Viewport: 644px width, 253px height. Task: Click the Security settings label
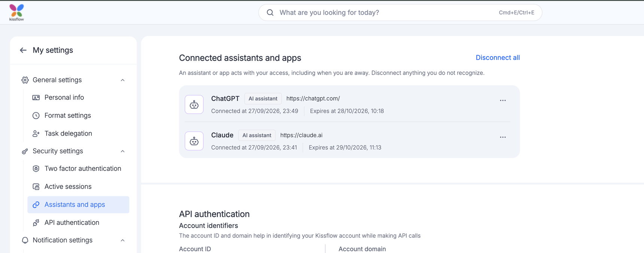[x=58, y=151]
